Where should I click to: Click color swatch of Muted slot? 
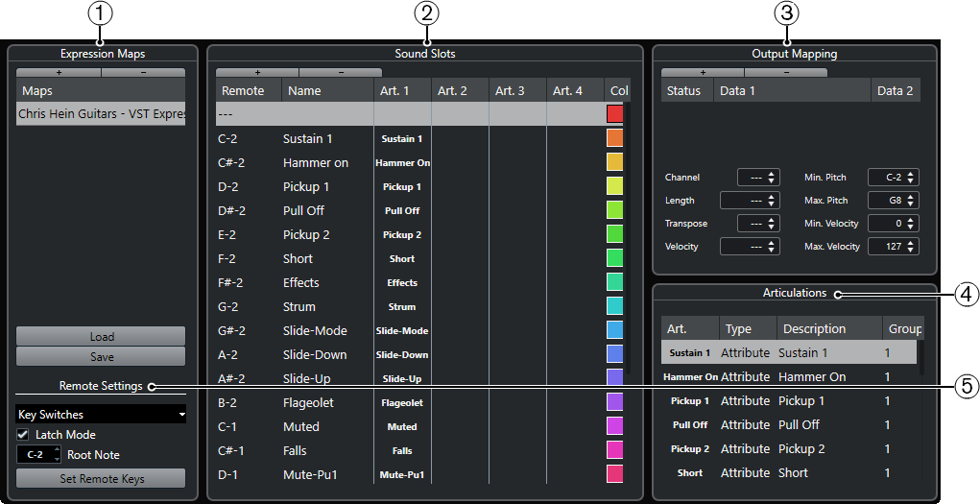614,426
